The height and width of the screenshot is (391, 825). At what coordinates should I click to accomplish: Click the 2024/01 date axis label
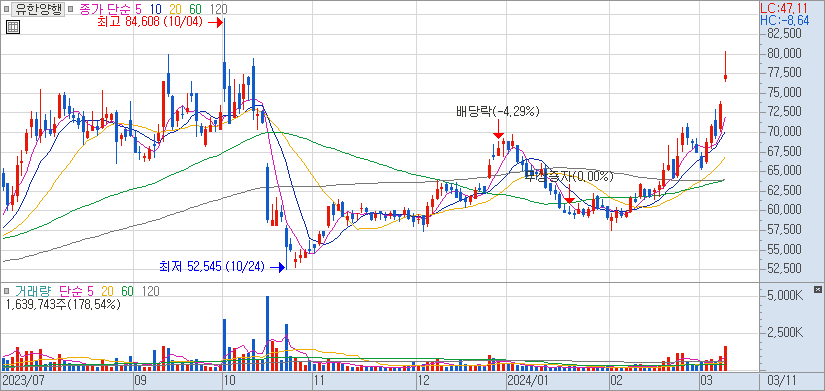[x=527, y=380]
